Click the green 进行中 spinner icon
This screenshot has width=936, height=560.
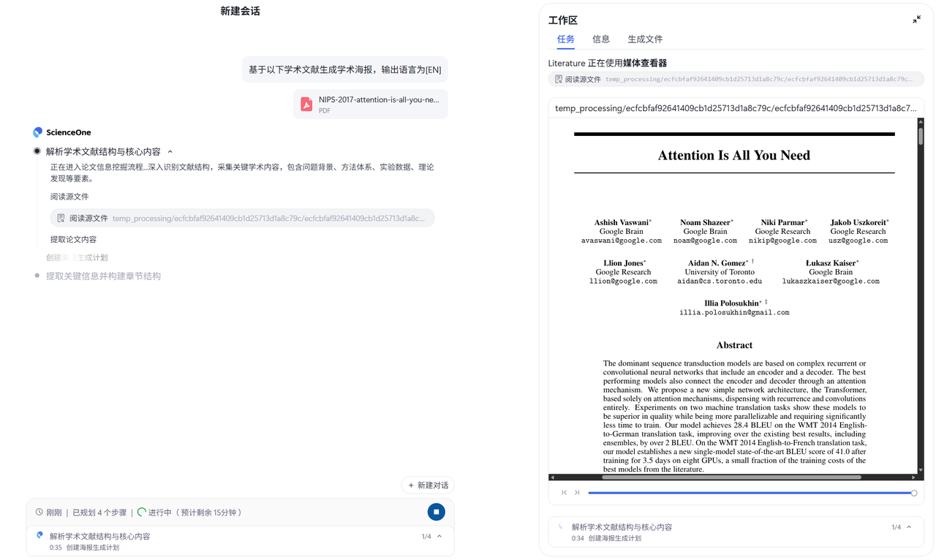click(143, 512)
